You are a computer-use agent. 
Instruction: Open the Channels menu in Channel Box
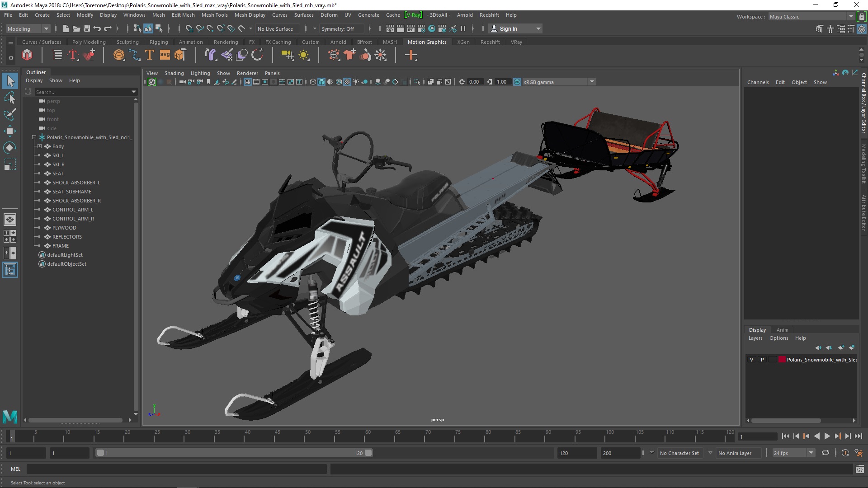[758, 82]
